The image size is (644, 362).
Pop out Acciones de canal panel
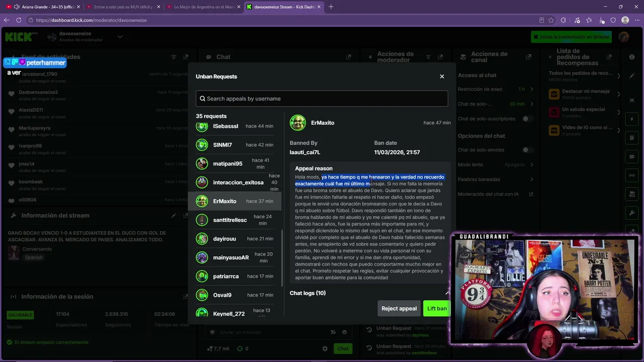pos(528,57)
